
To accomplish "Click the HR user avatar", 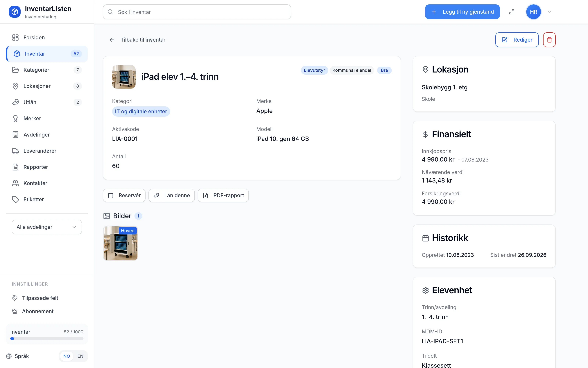I will (x=533, y=12).
